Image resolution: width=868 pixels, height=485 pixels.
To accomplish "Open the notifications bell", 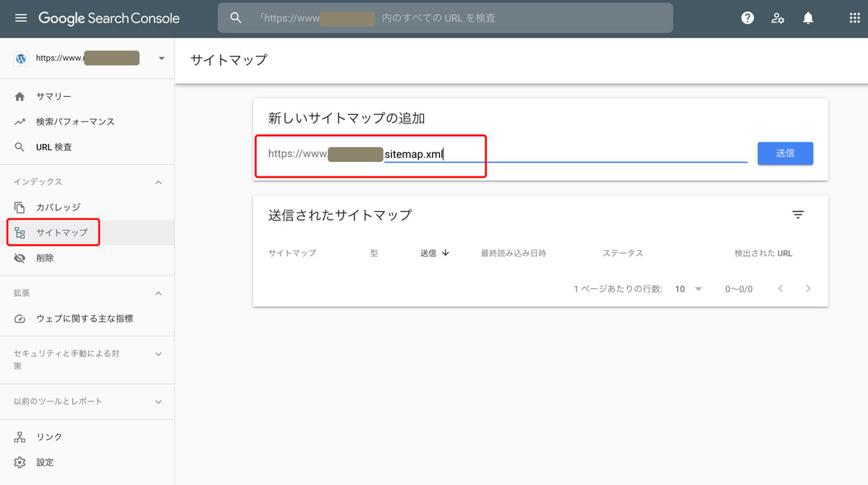I will (808, 18).
